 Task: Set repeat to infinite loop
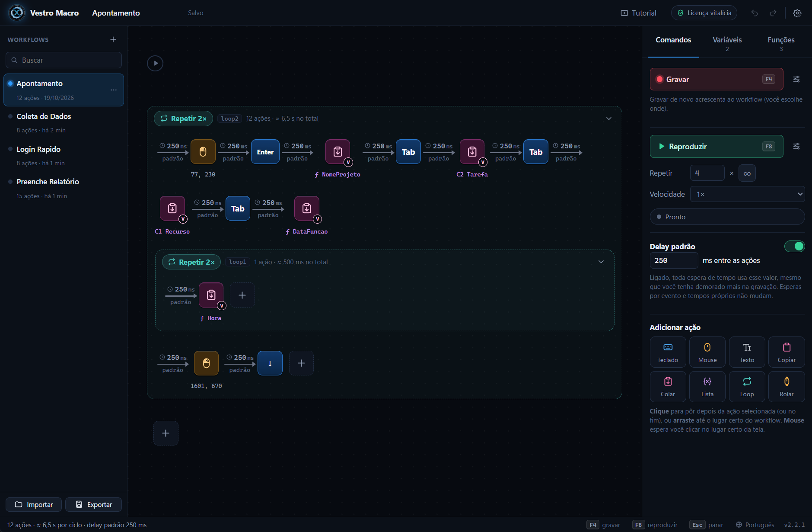747,173
